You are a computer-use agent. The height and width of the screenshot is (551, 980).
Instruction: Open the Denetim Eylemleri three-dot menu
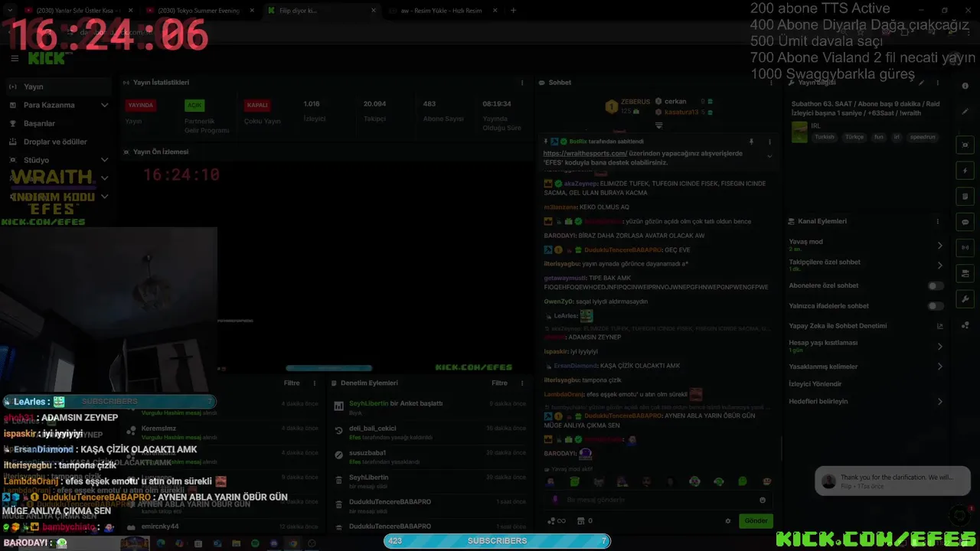[522, 383]
